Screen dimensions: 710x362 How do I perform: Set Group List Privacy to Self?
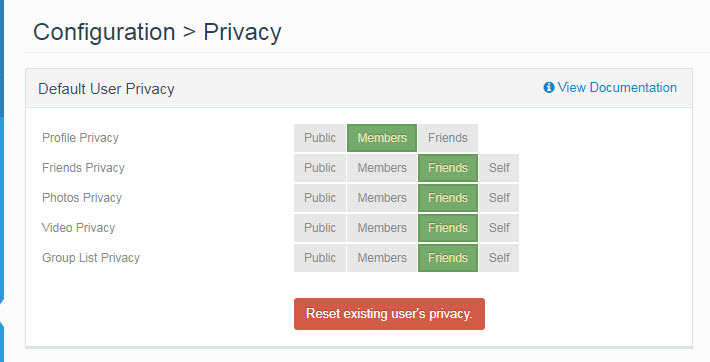(x=499, y=258)
